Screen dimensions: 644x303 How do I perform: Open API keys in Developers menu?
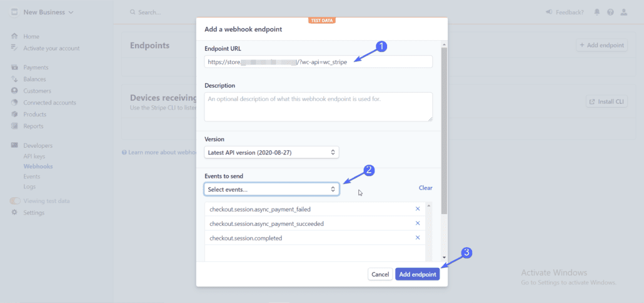click(x=34, y=157)
